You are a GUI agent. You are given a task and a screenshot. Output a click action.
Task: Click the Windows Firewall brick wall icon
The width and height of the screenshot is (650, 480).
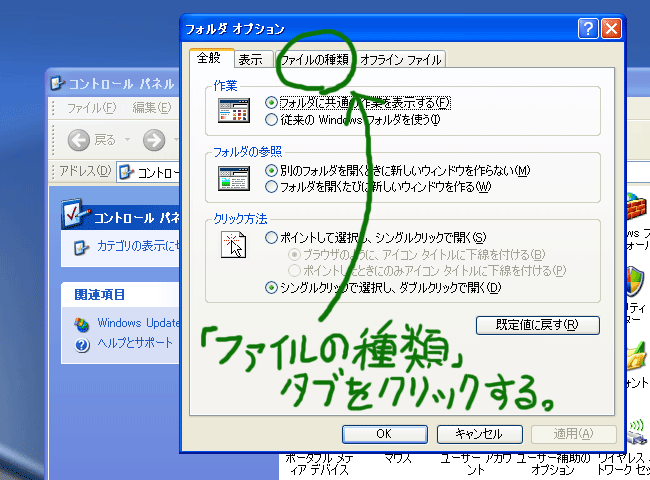tap(636, 210)
